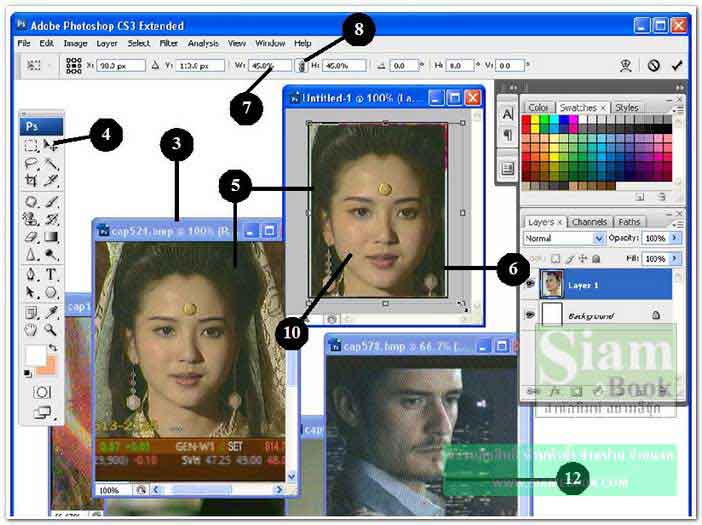Click the background color box

click(x=50, y=367)
